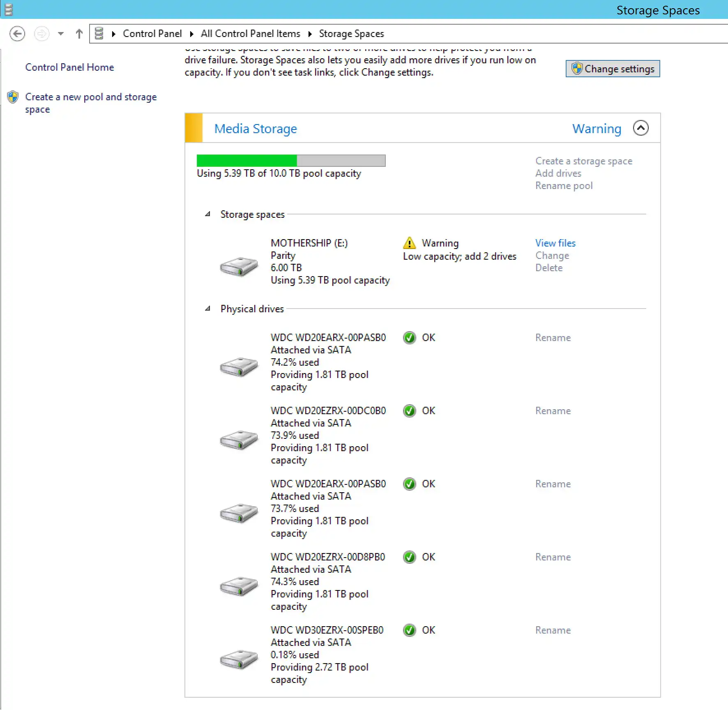Viewport: 728px width, 710px height.
Task: Collapse the Media Storage pool chevron
Action: pyautogui.click(x=640, y=128)
